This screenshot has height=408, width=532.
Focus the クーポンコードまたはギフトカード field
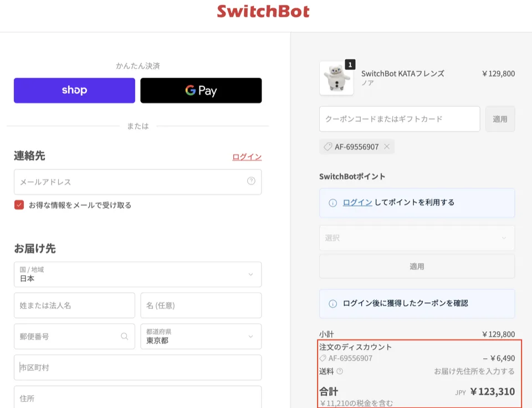pos(400,119)
